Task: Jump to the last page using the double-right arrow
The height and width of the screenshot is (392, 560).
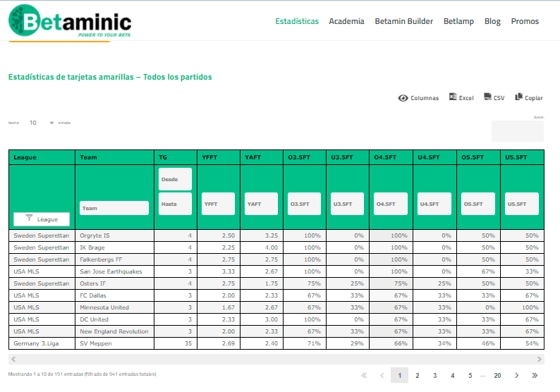Action: pyautogui.click(x=535, y=375)
